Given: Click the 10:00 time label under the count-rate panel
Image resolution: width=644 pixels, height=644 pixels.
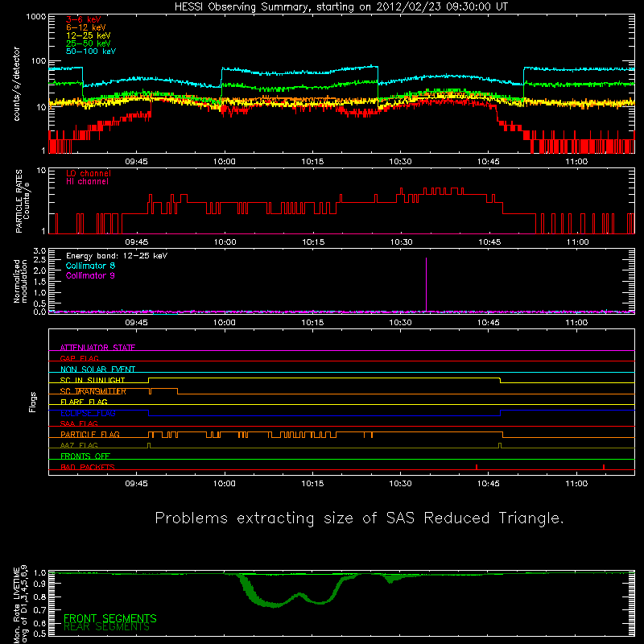Looking at the screenshot, I should pyautogui.click(x=225, y=162).
